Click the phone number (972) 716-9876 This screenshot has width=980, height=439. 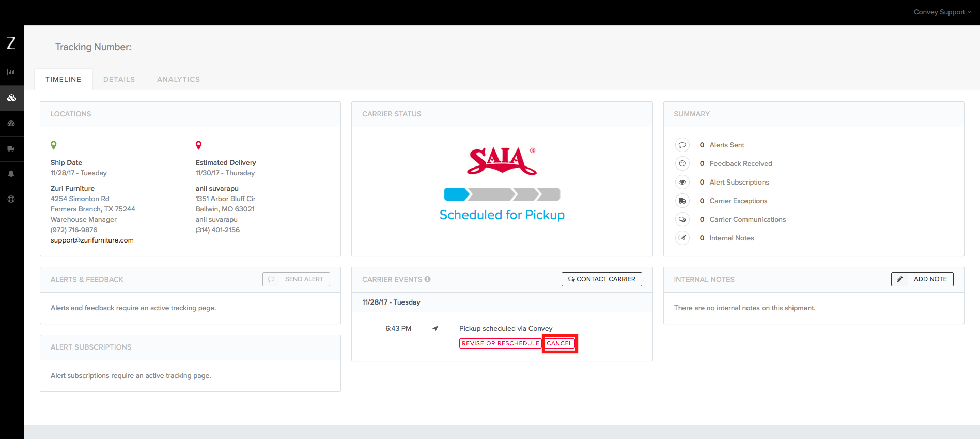[74, 230]
